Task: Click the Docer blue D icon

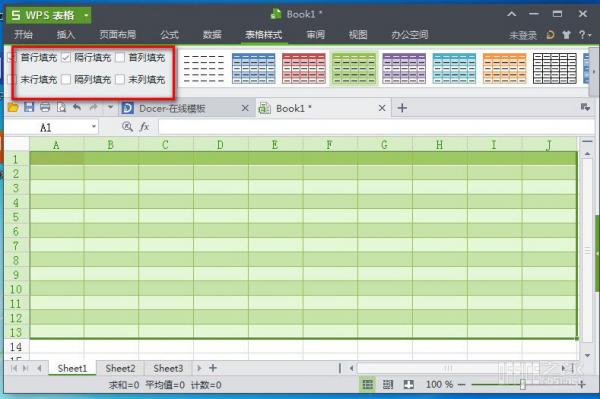Action: pos(127,108)
